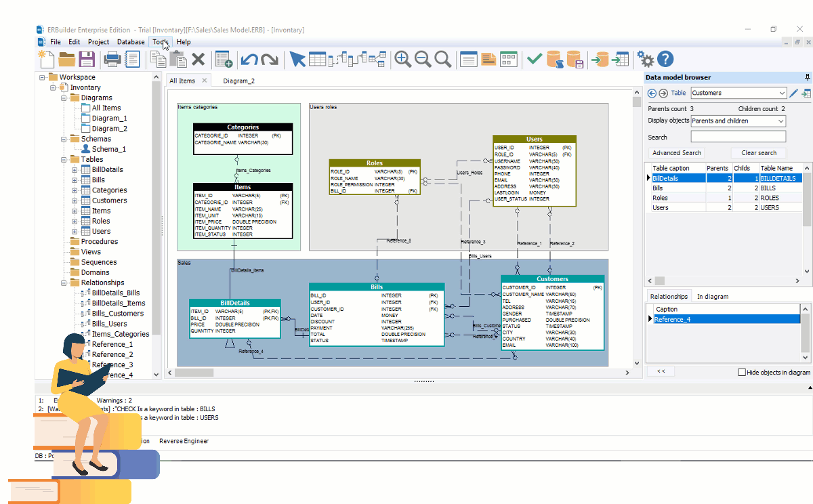
Task: Switch to the Diagram_2 tab
Action: (x=238, y=81)
